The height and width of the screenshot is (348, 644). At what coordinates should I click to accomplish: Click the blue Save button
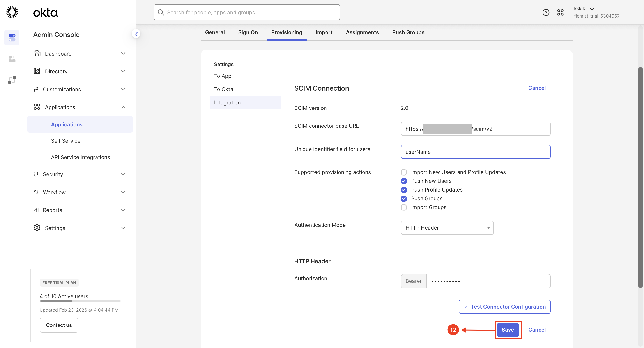point(508,330)
